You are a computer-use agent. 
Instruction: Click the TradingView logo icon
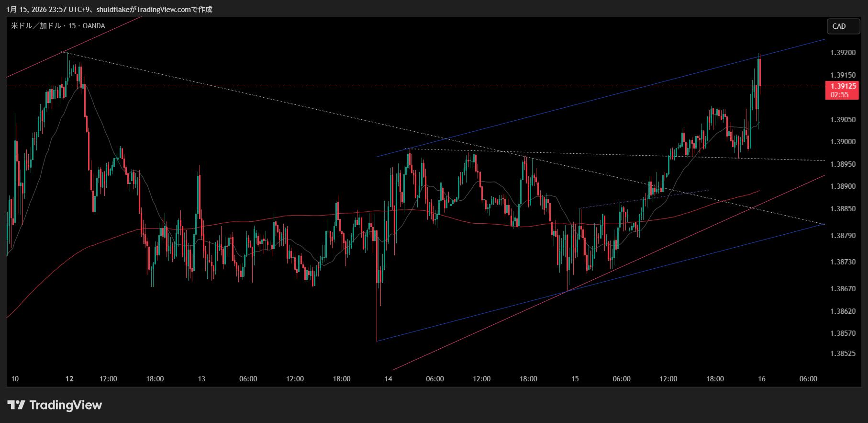tap(16, 405)
